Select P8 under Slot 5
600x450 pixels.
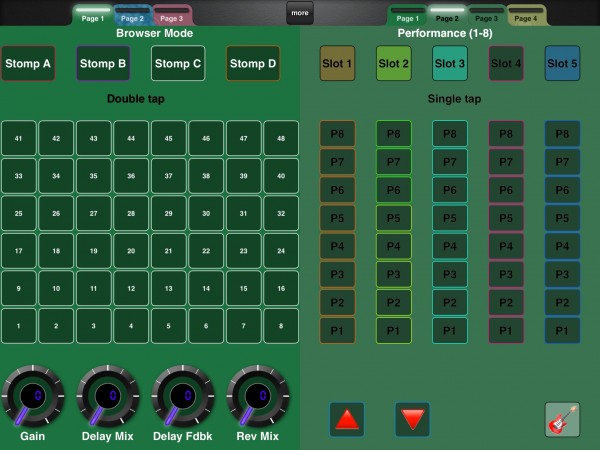point(562,134)
